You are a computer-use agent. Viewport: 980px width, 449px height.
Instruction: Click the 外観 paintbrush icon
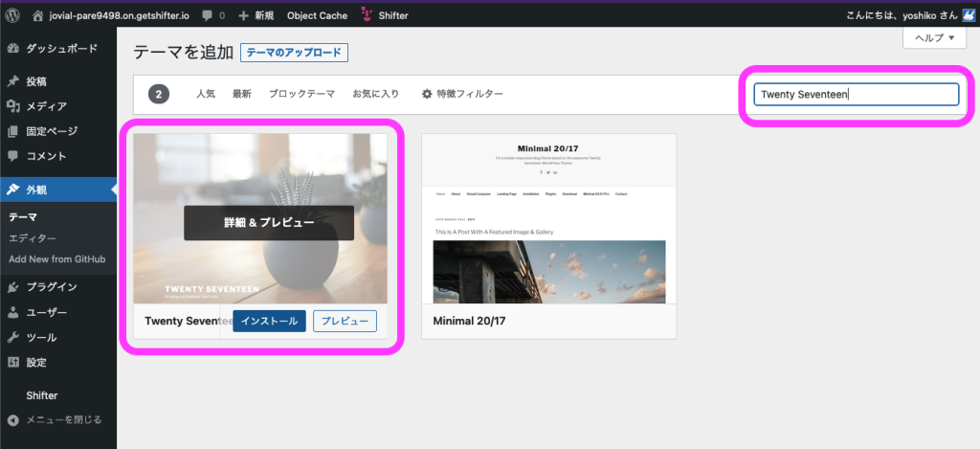point(13,191)
